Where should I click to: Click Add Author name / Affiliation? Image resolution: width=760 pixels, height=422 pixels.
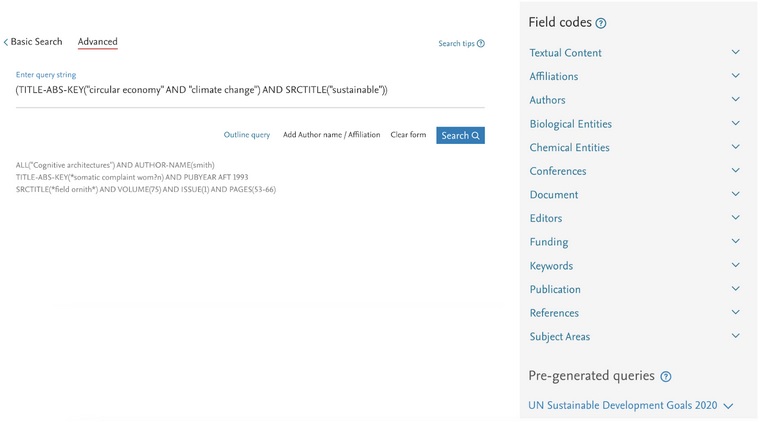point(331,135)
